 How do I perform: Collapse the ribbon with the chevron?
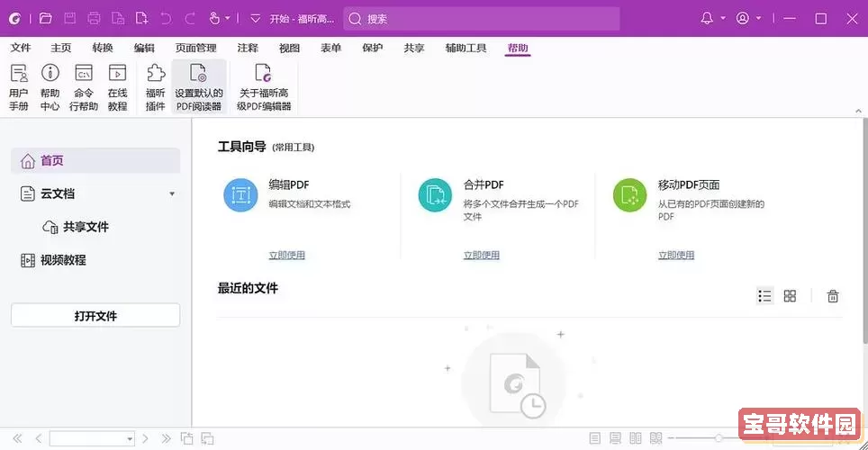(x=858, y=111)
